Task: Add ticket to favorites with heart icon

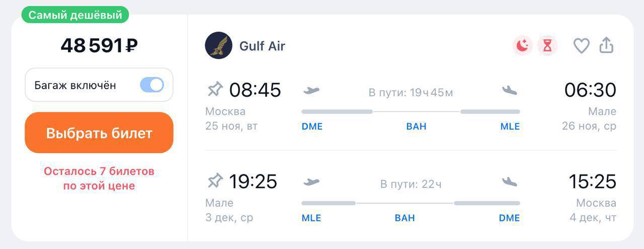Action: tap(581, 46)
